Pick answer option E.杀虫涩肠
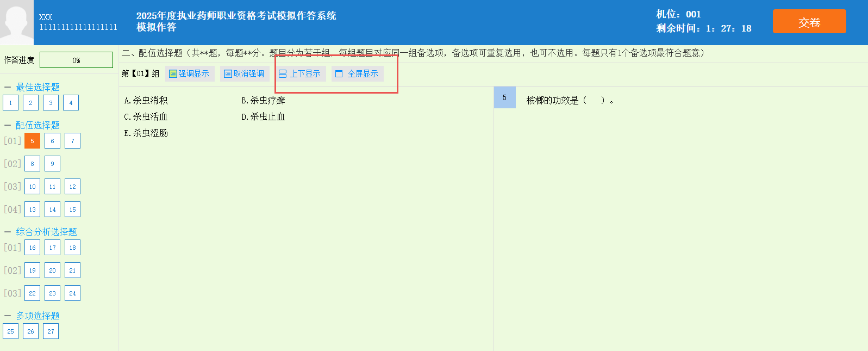 tap(146, 133)
